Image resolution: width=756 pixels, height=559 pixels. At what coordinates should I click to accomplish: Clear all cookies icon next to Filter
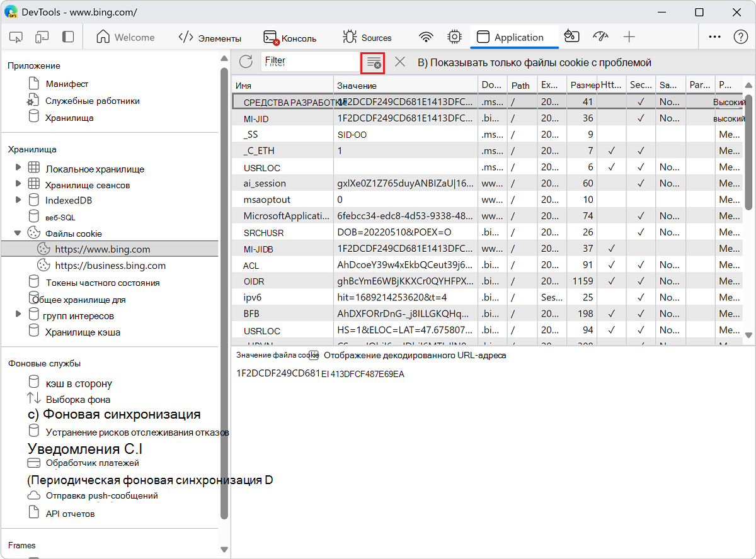(374, 62)
